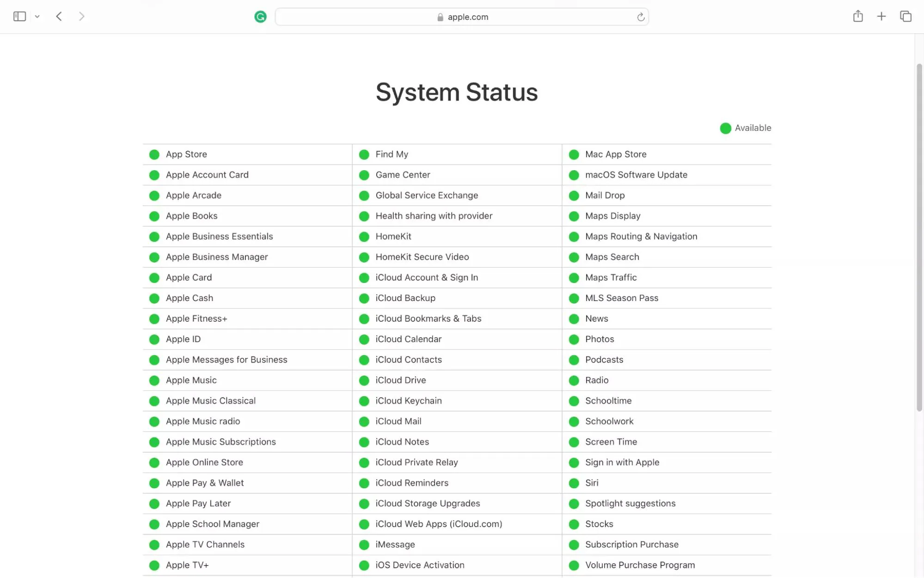The width and height of the screenshot is (924, 578).
Task: Reload the page with refresh icon
Action: (x=641, y=17)
